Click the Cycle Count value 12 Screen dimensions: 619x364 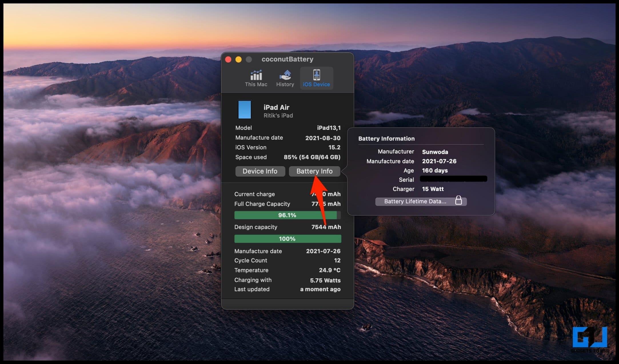point(337,260)
